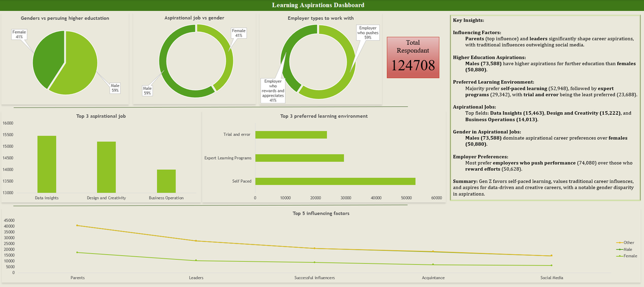The width and height of the screenshot is (644, 287).
Task: Click the Learning Aspirations Dashboard title
Action: click(318, 5)
